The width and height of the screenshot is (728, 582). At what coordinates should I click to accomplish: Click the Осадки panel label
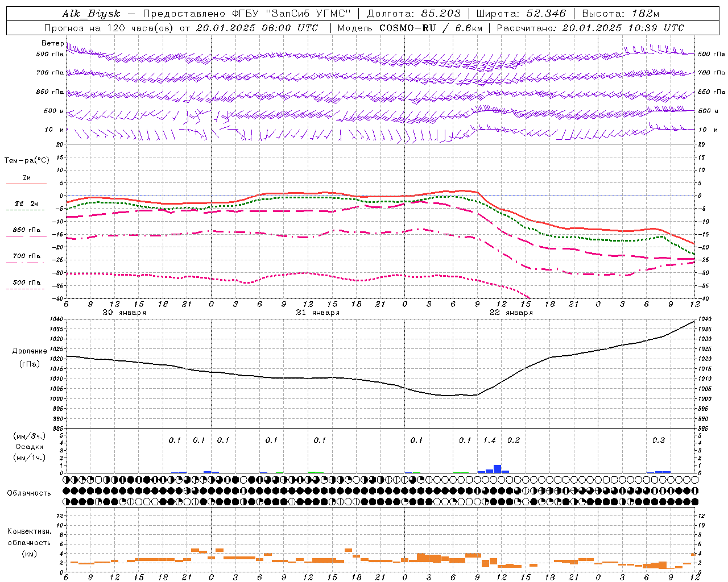pos(30,447)
